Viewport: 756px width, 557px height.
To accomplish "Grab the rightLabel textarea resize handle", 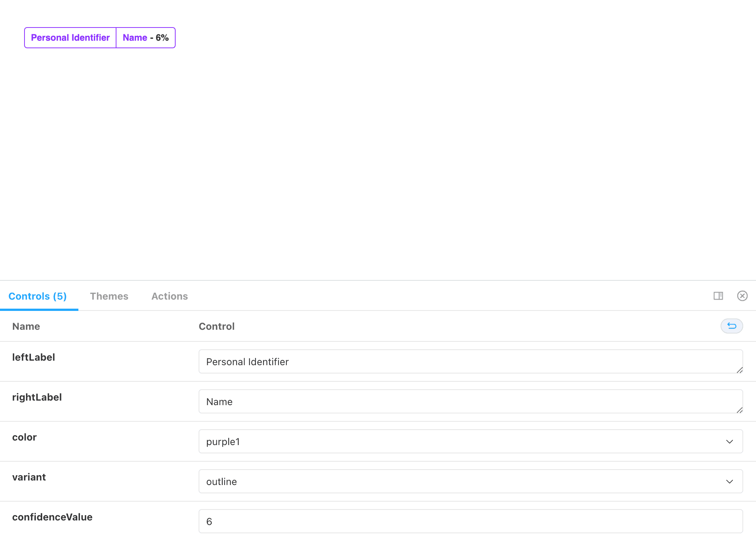I will [x=739, y=410].
